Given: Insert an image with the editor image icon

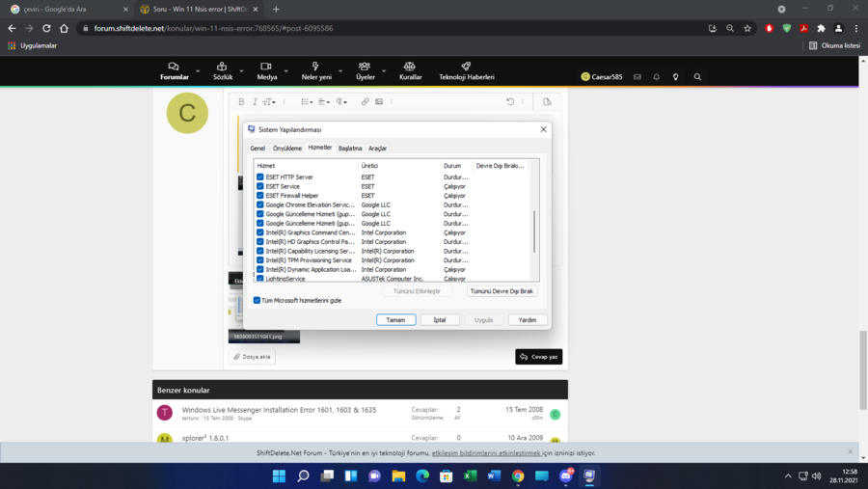Looking at the screenshot, I should 379,102.
